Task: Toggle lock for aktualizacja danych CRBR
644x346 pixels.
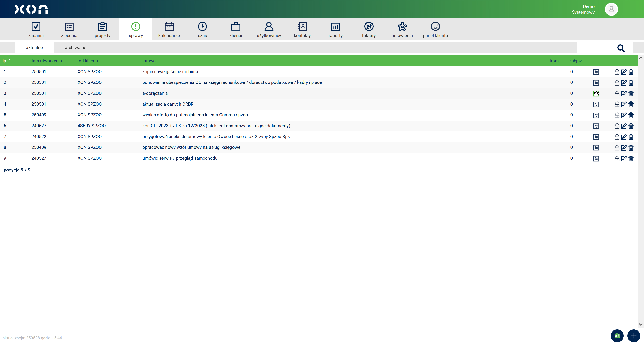Action: pos(617,104)
